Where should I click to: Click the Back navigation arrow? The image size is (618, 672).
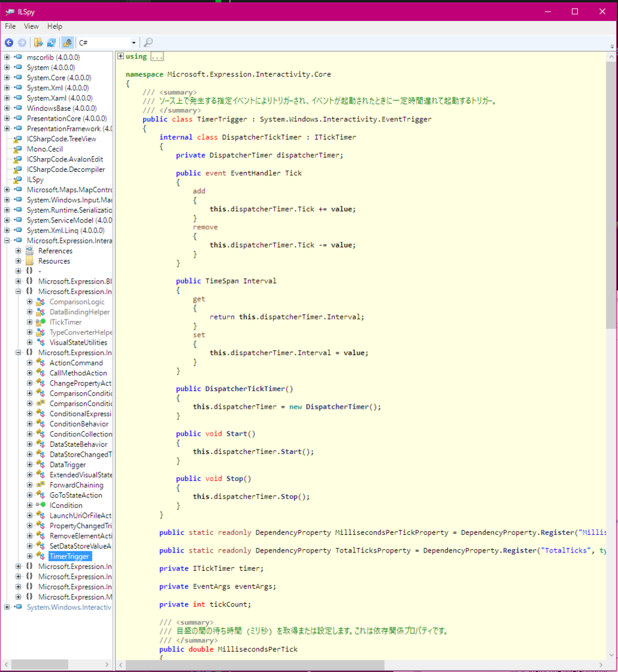[9, 43]
